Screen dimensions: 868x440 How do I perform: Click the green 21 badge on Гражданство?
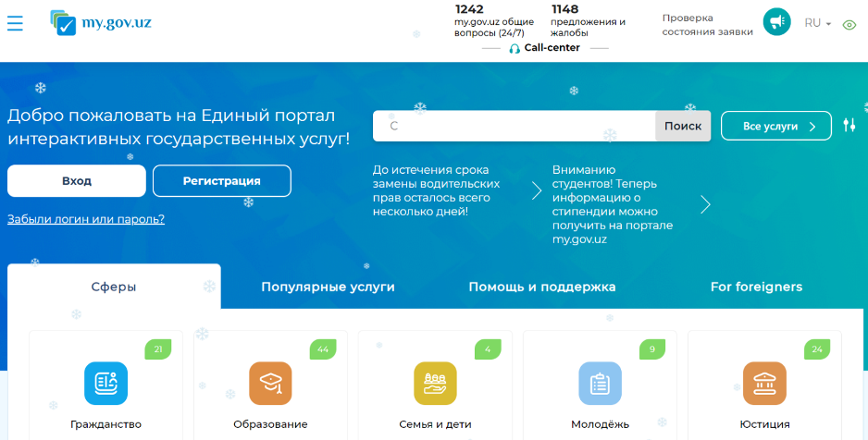158,349
